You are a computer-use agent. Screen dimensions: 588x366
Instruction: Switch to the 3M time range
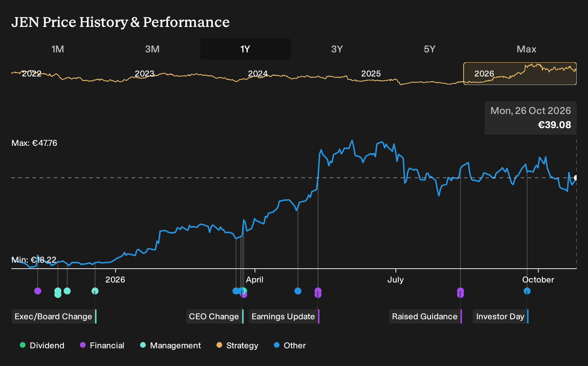[152, 49]
